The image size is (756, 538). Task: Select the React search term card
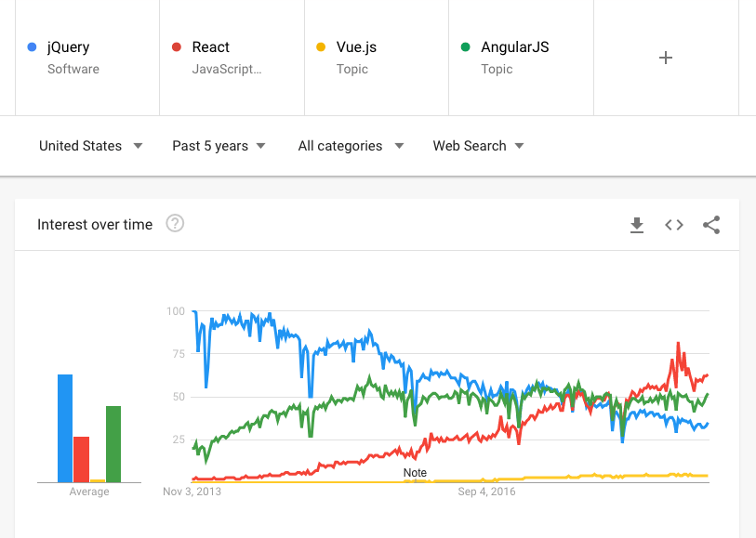click(231, 57)
